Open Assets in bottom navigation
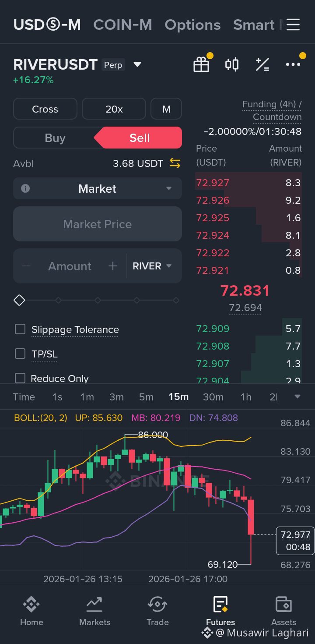The image size is (315, 644). click(x=283, y=611)
